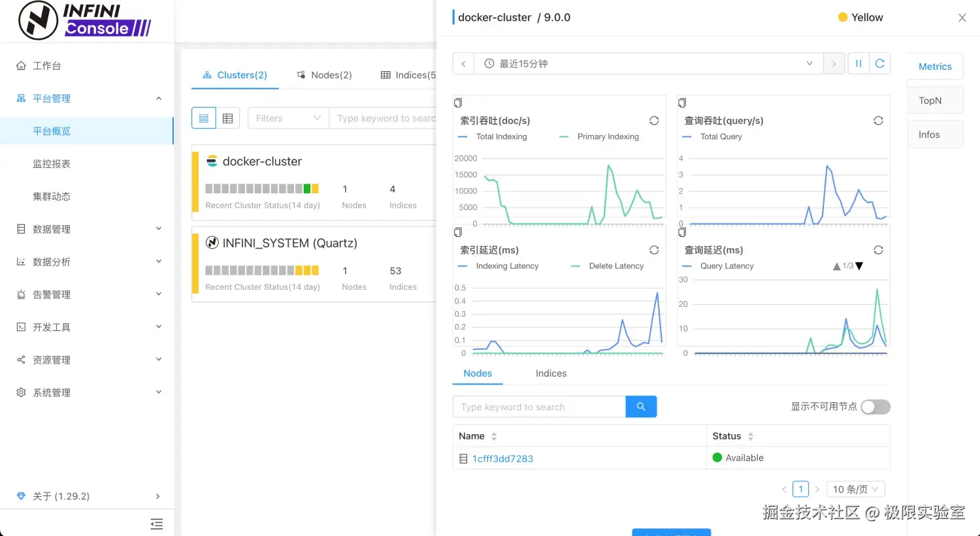Go to previous time range
The width and height of the screenshot is (980, 536).
(463, 63)
